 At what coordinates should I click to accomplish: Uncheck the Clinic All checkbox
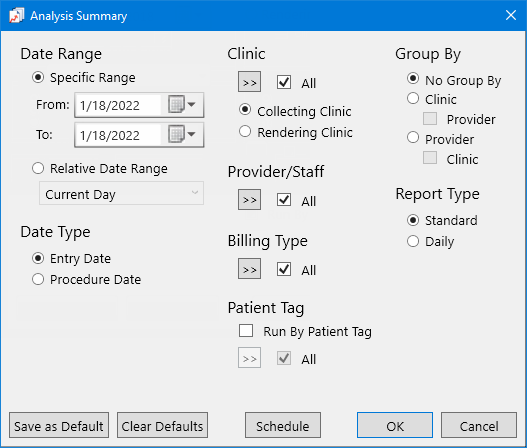click(284, 82)
